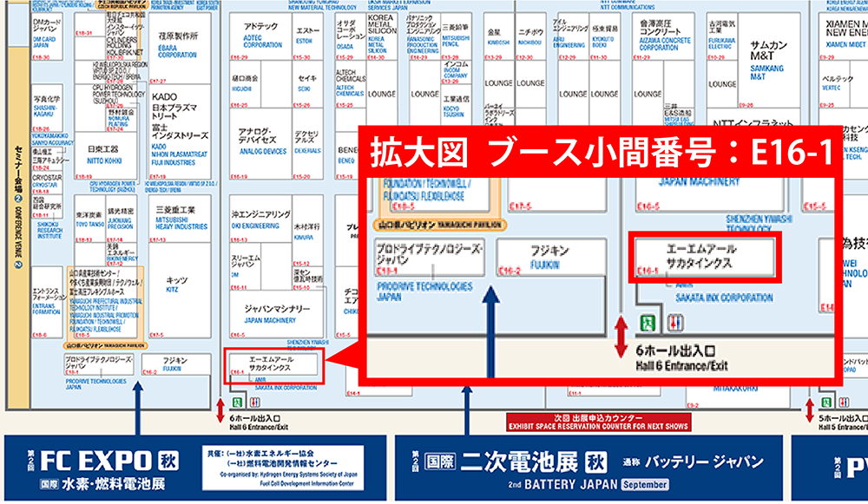Click the Incom Company booth
Viewport: 868px width, 504px height.
457,73
